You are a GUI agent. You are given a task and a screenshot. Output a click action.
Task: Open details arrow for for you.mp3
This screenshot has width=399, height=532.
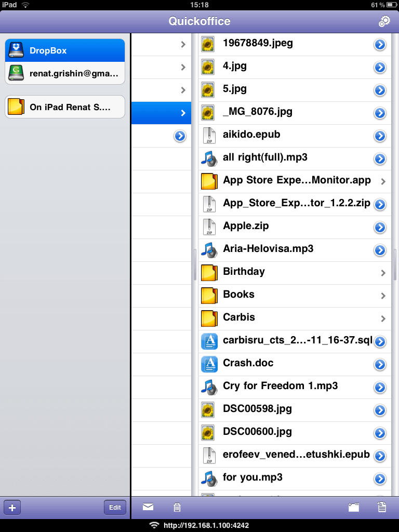pos(380,478)
